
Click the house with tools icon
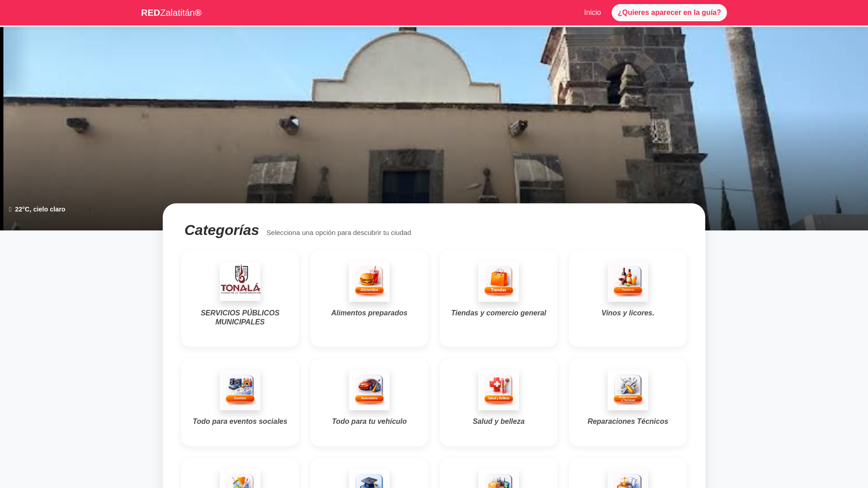(240, 480)
